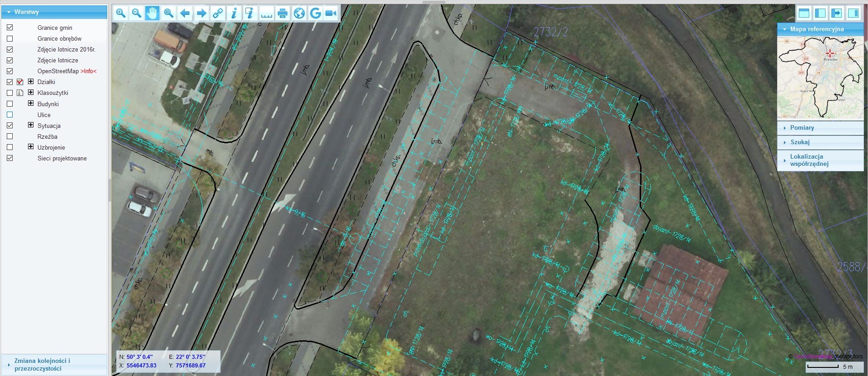The width and height of the screenshot is (868, 376).
Task: Toggle the right panel layout icon
Action: click(x=853, y=13)
